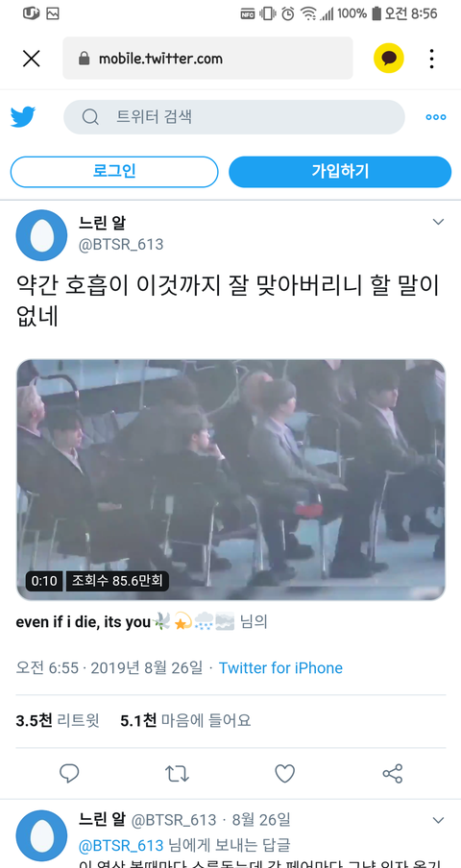Open the browser vertical dots menu

(x=431, y=59)
